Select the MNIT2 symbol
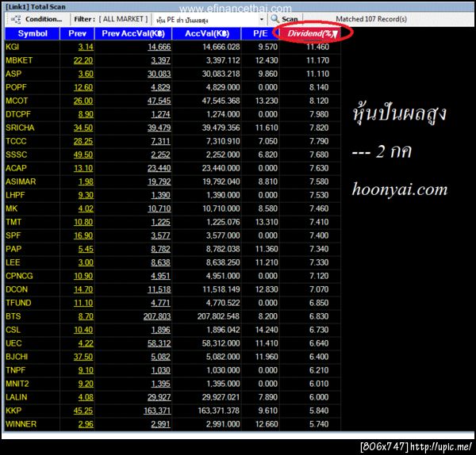Screen dimensions: 476x455 pos(17,384)
